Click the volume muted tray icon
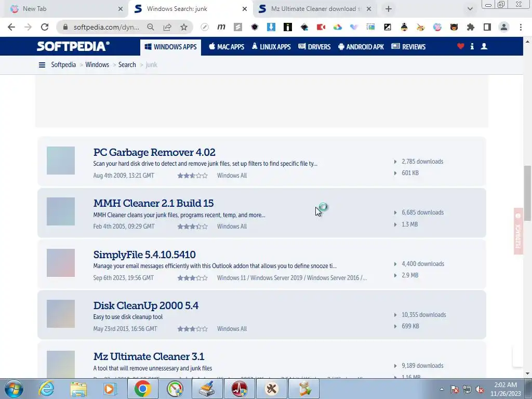532x399 pixels. click(480, 390)
